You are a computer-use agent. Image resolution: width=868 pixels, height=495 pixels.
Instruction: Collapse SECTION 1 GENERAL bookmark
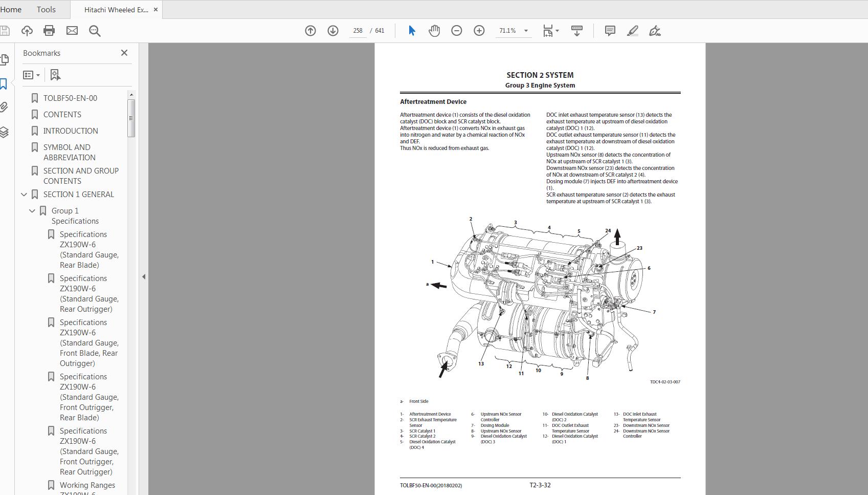[x=24, y=195]
